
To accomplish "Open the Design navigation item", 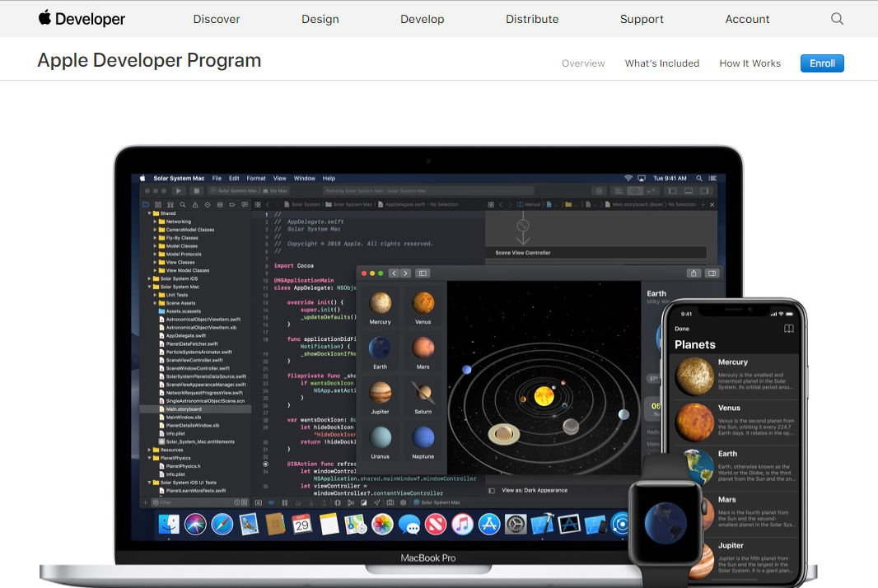I will click(x=320, y=19).
